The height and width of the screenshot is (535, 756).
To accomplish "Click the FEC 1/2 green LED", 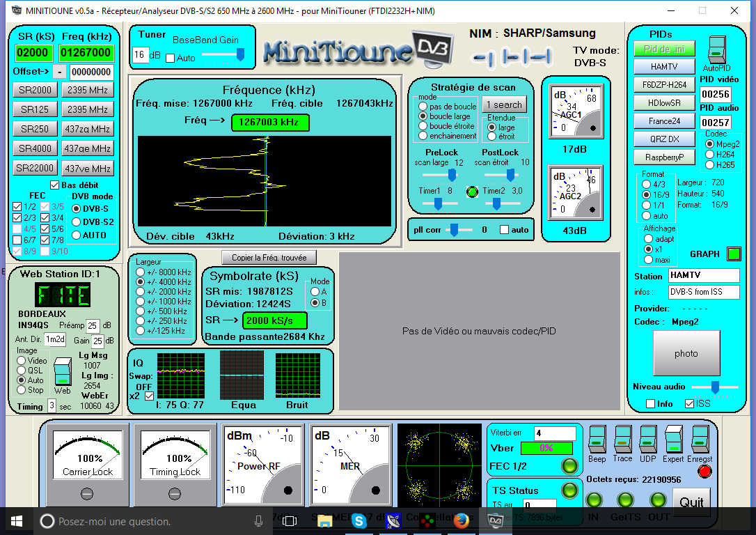I will point(569,466).
